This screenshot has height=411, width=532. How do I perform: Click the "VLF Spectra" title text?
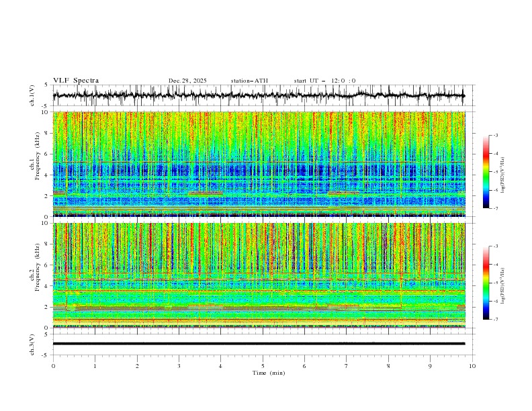click(x=76, y=81)
